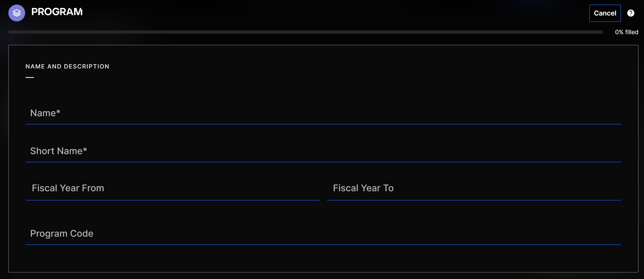
Task: Click the underline under Fiscal Year To
Action: [474, 200]
